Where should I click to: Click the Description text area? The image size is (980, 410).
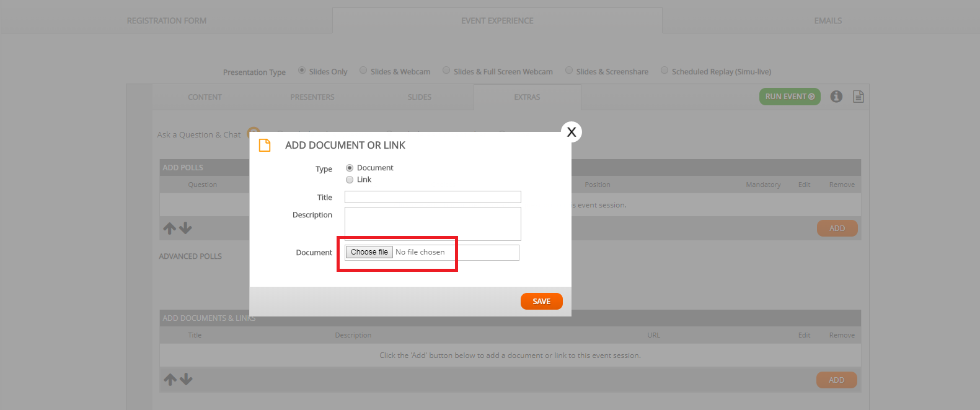(433, 224)
